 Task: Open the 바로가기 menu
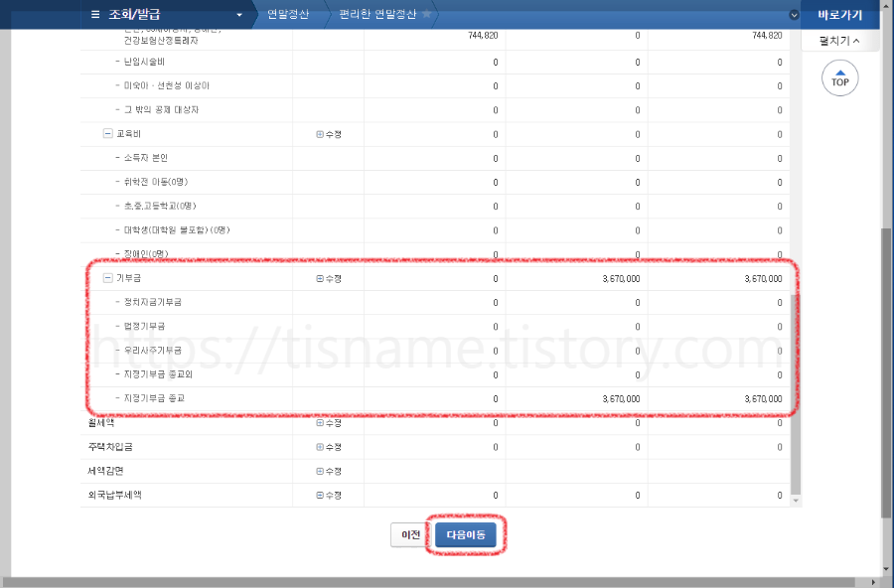[x=839, y=15]
